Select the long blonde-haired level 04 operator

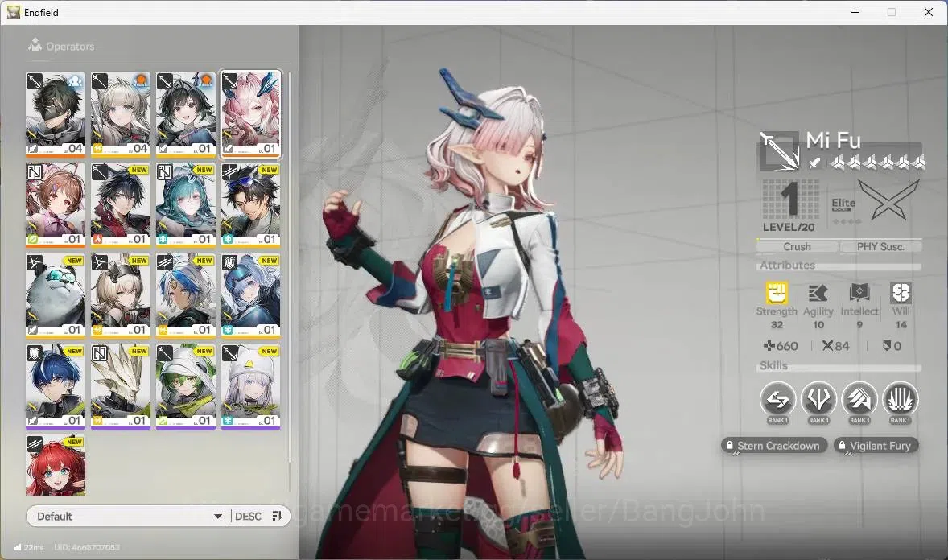121,114
